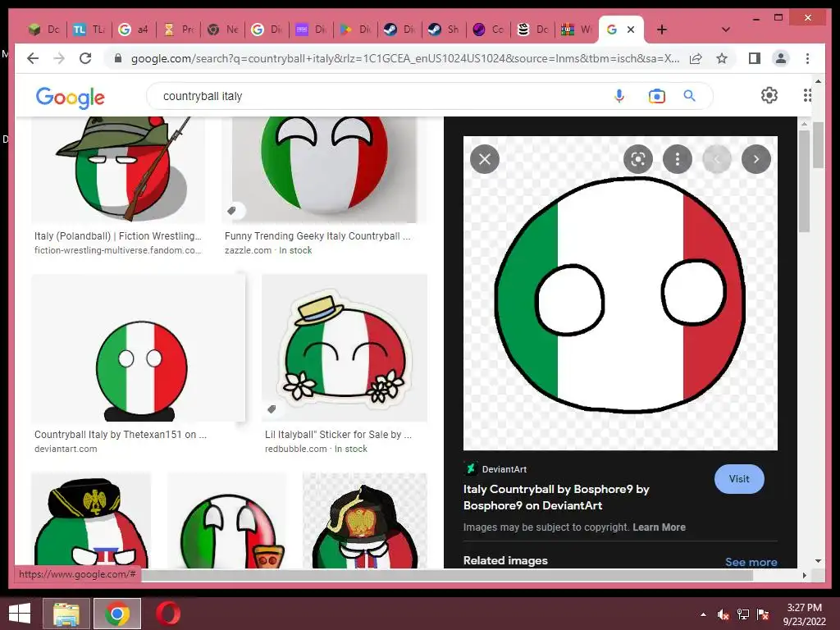Open the preview's more options menu
Screen dimensions: 840x630
pos(678,159)
